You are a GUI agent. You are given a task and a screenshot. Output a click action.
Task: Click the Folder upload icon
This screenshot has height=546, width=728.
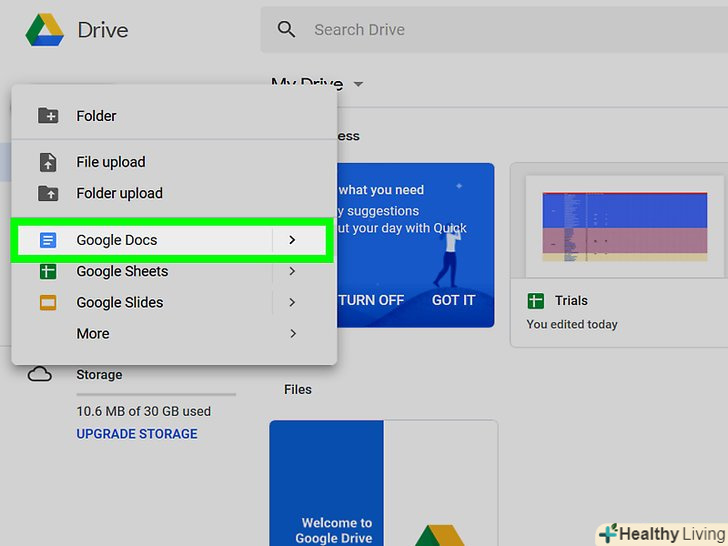[x=48, y=193]
